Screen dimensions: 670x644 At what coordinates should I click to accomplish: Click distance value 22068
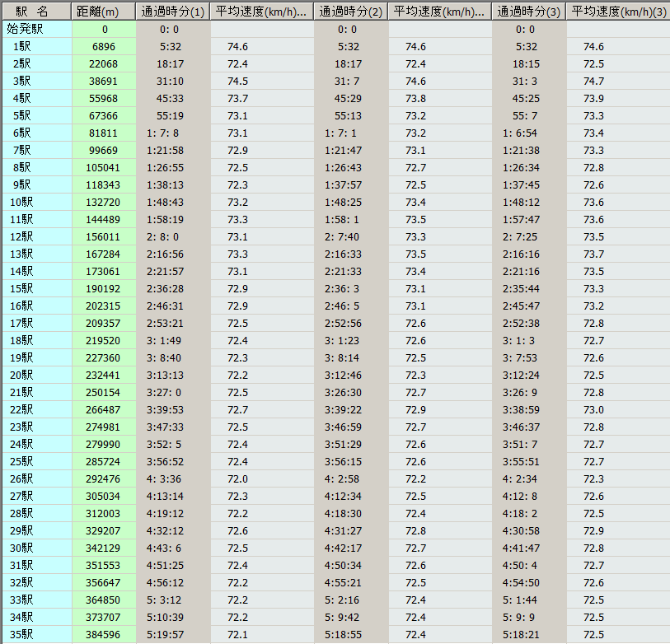click(x=103, y=64)
